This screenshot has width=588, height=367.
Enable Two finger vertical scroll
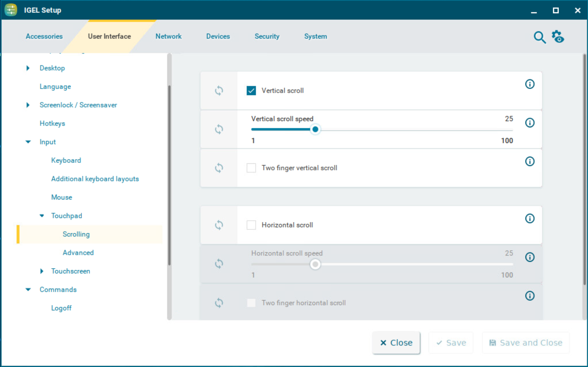251,168
